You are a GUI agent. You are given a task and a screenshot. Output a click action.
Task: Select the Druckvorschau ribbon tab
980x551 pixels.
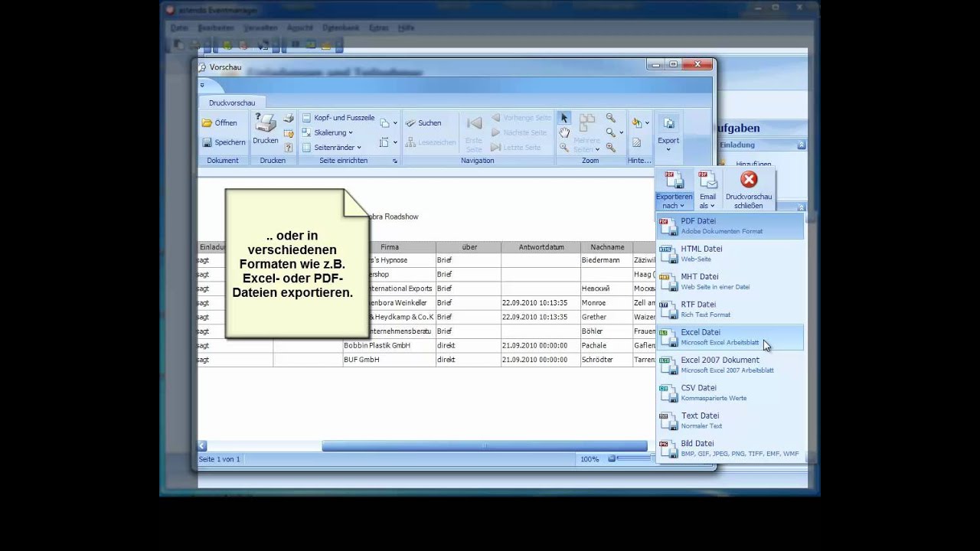pos(232,103)
